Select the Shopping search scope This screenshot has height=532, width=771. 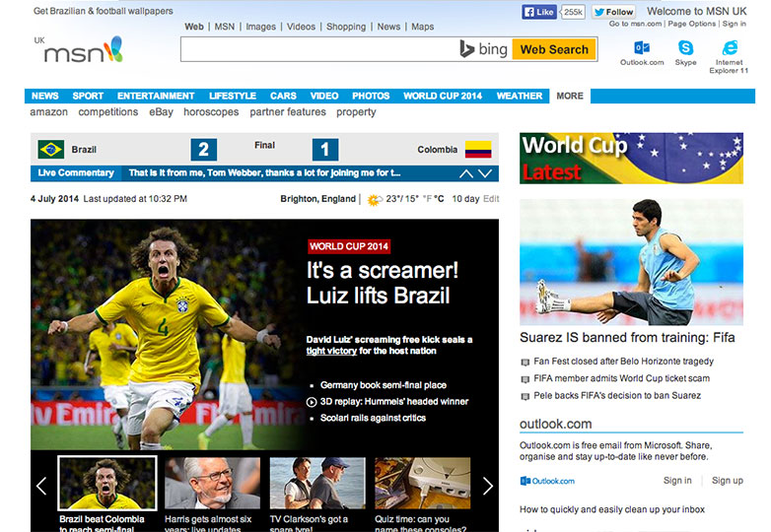[x=346, y=27]
